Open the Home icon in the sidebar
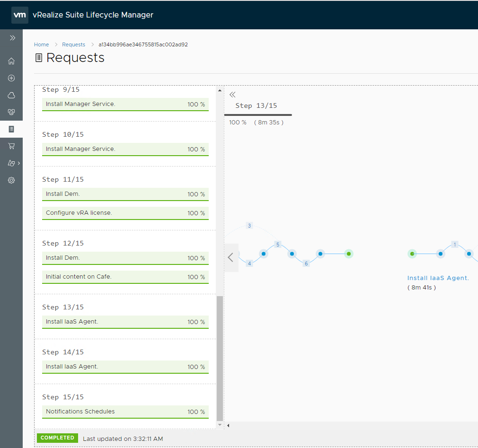The height and width of the screenshot is (448, 478). pos(11,61)
